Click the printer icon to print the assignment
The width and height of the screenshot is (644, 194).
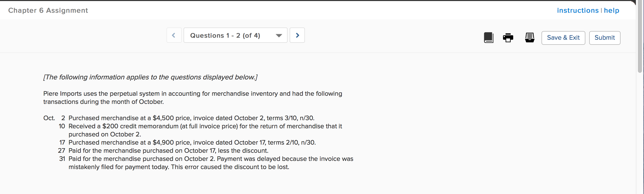508,37
